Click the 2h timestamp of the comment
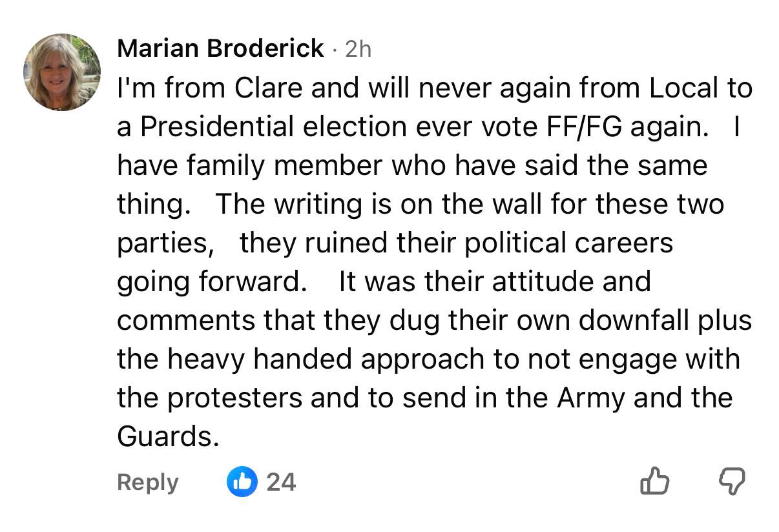Screen dimensions: 779x532 (x=358, y=49)
